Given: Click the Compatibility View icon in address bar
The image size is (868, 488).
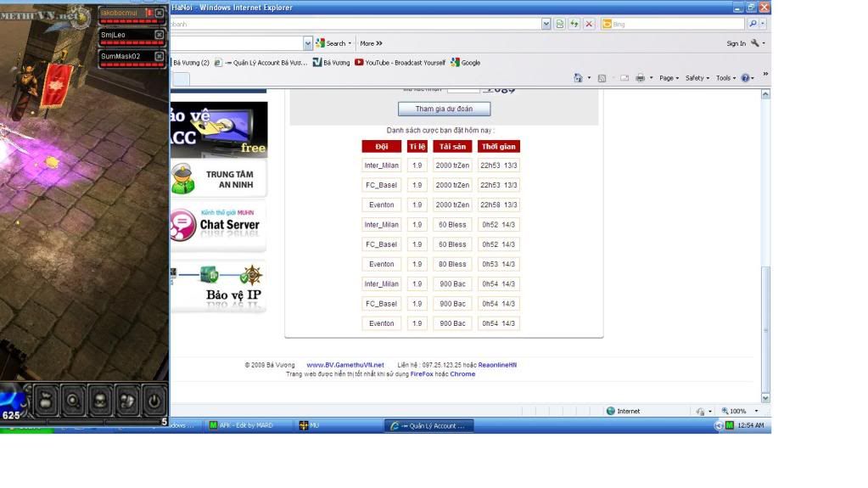Looking at the screenshot, I should [560, 24].
